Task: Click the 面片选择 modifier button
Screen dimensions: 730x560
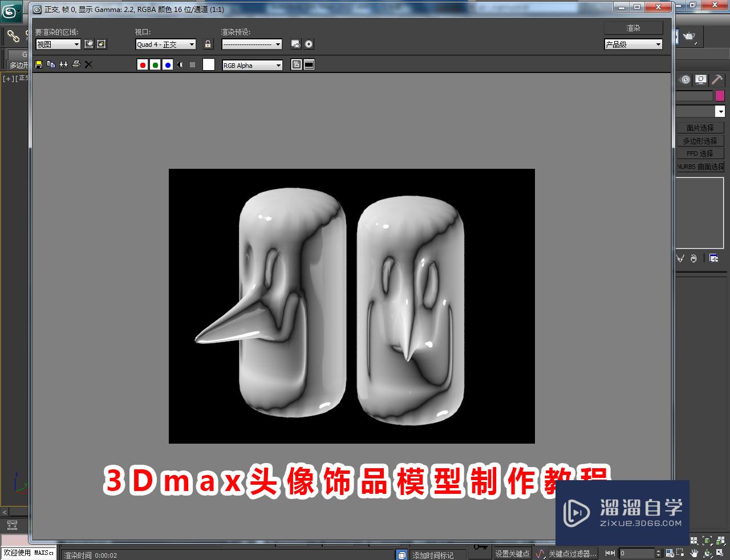Action: 700,128
